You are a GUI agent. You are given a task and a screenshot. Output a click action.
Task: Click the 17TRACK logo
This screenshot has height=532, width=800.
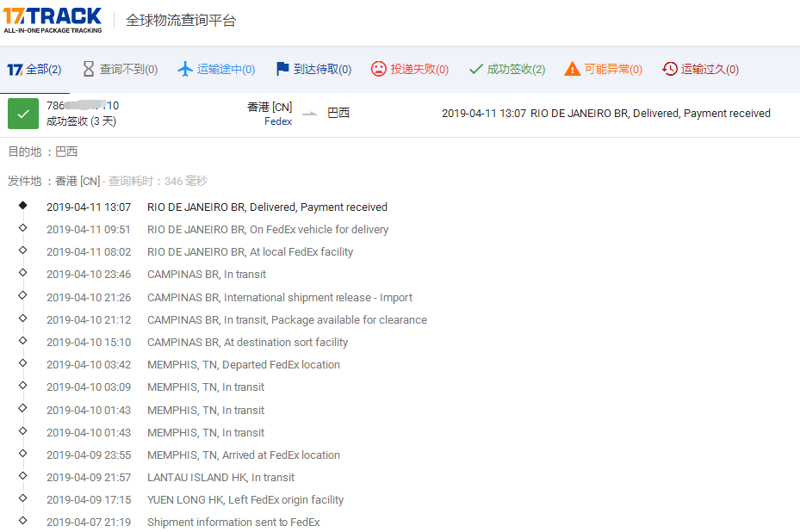tap(52, 18)
